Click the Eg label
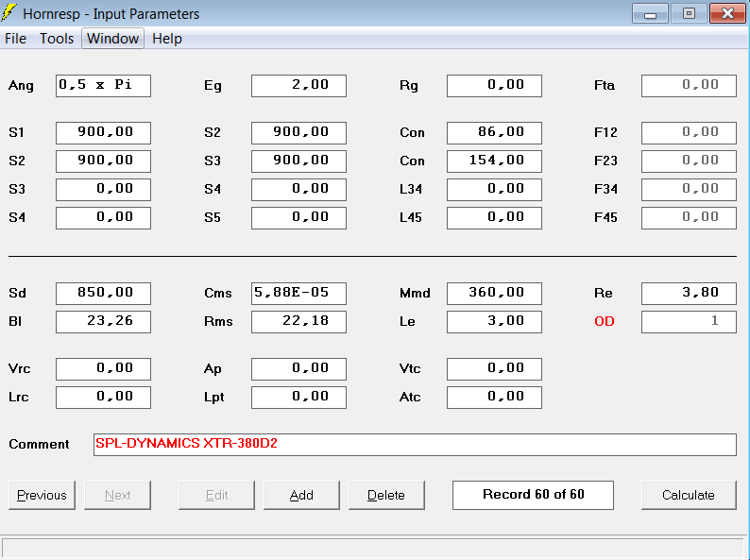Image resolution: width=750 pixels, height=560 pixels. [x=213, y=86]
